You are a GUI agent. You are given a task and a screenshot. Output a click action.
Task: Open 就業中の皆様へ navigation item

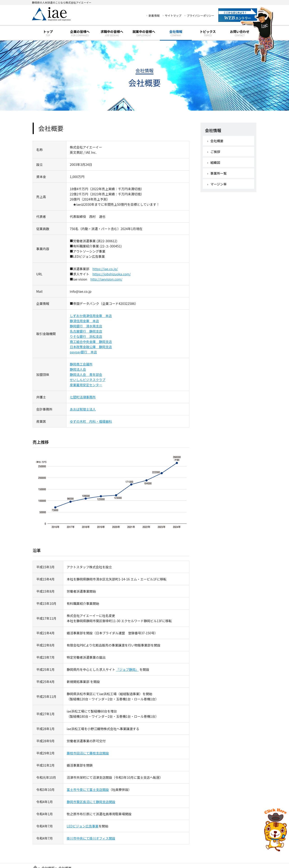click(144, 33)
